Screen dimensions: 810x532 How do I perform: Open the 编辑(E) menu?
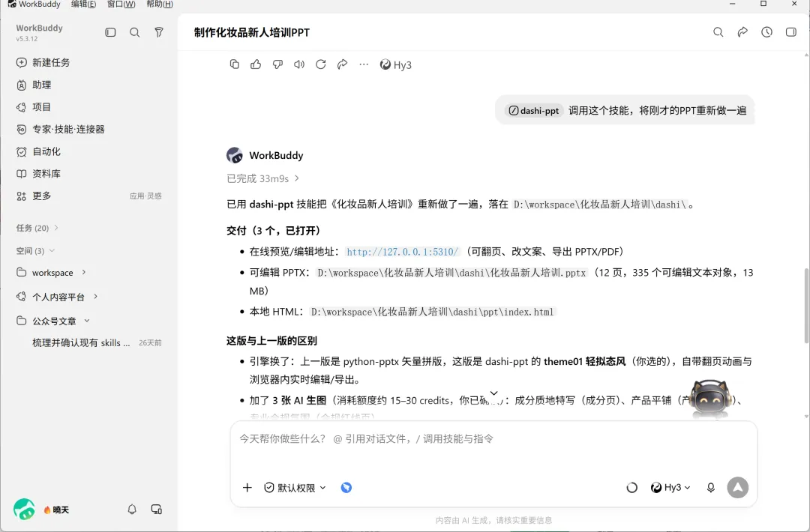83,4
